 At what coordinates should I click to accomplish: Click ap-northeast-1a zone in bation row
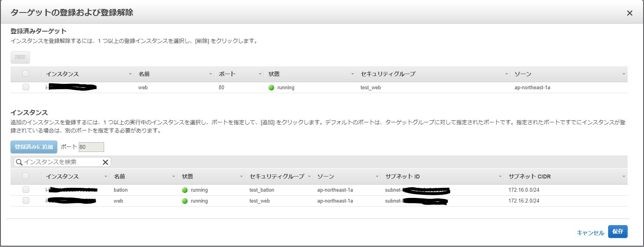[x=335, y=190]
